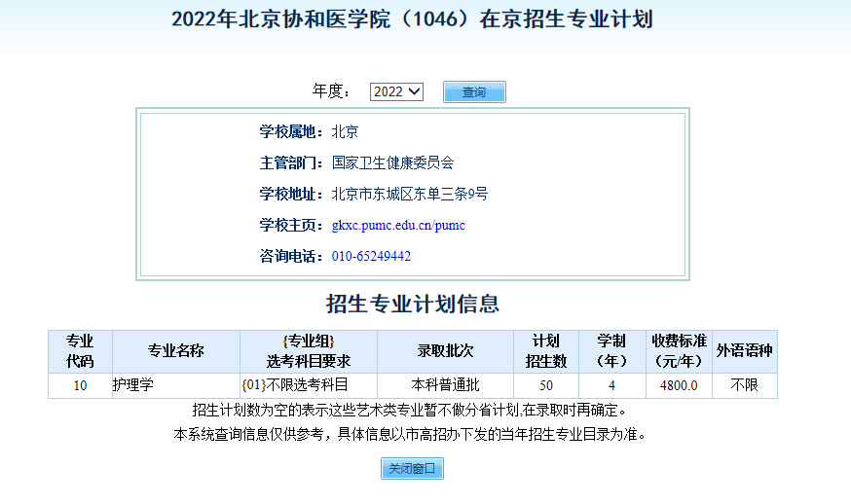Click the 收费标准 column header
851x504 pixels.
(679, 351)
